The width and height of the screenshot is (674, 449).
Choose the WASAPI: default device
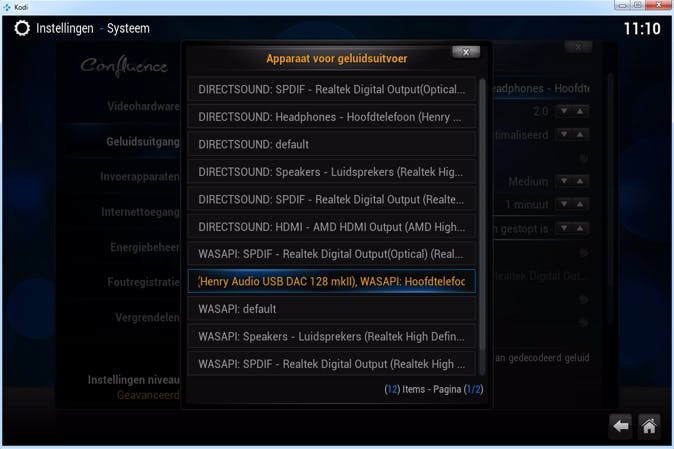click(332, 309)
